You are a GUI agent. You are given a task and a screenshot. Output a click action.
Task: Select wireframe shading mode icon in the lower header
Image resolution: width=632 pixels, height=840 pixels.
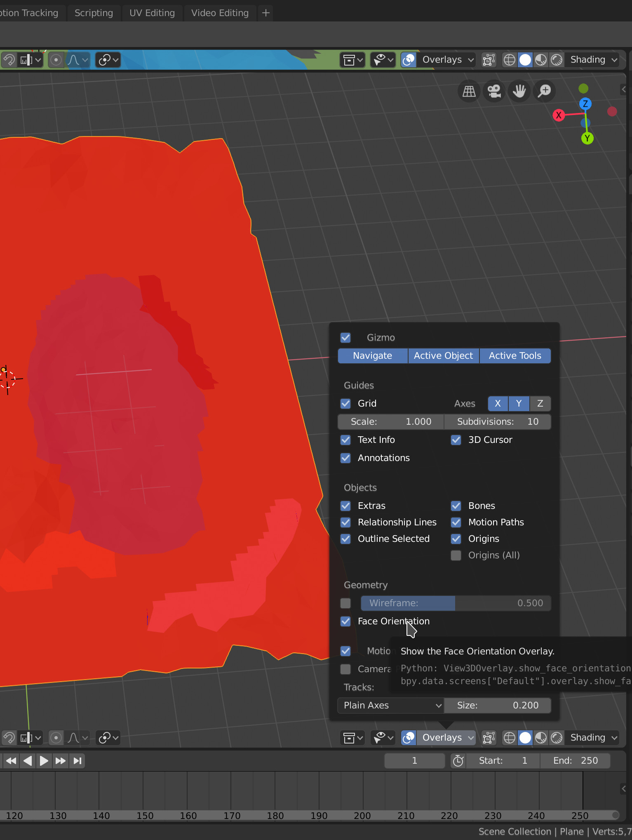pos(510,737)
